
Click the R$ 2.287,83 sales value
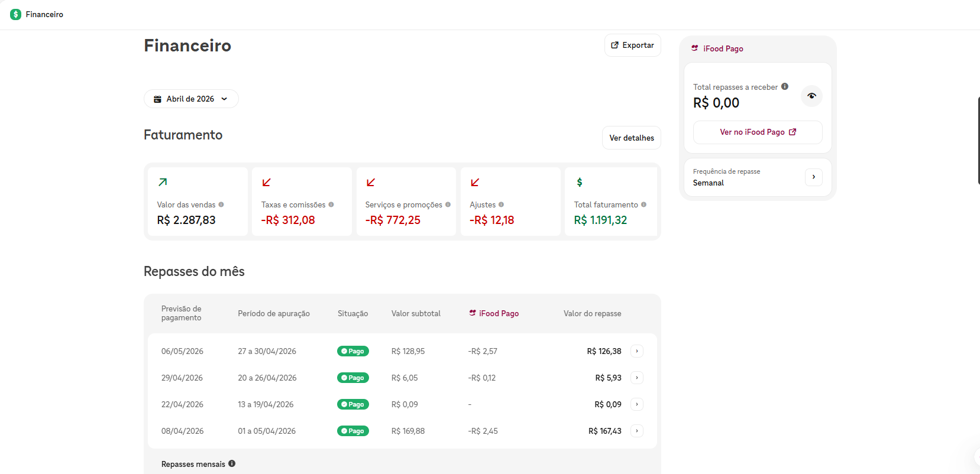point(186,220)
